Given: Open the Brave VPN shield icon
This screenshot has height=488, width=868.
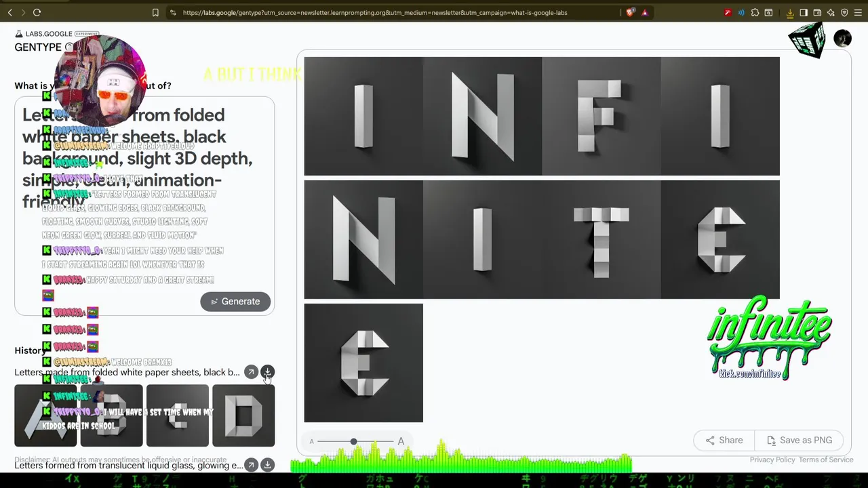Looking at the screenshot, I should [x=844, y=12].
